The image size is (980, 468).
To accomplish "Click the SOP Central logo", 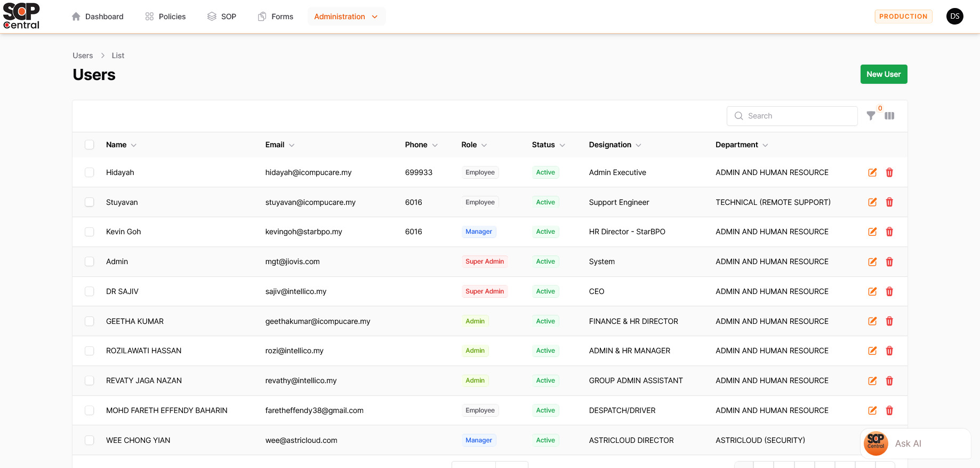I will tap(22, 16).
